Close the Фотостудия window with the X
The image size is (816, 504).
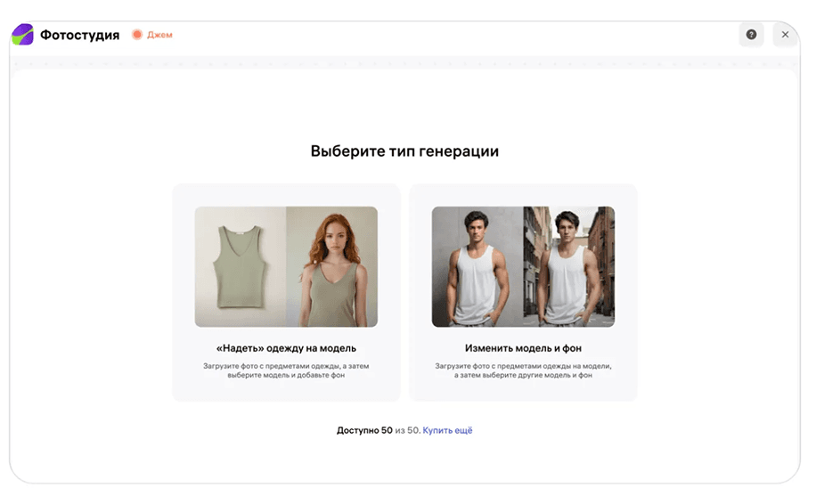[x=785, y=35]
